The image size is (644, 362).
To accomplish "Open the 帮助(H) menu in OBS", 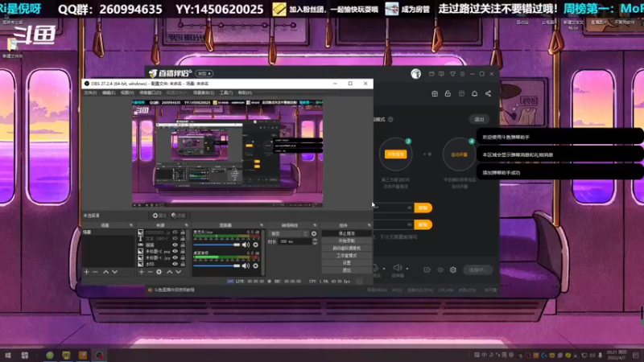I will click(x=245, y=93).
